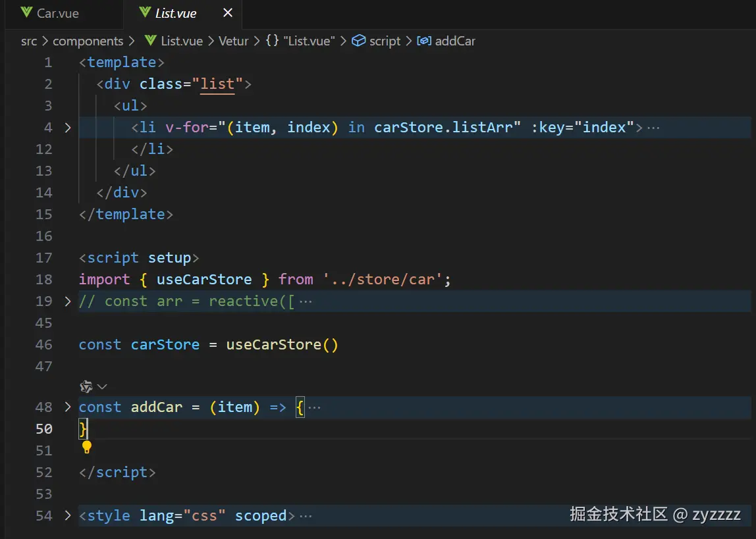The image size is (756, 539).
Task: Click the addCar variable symbol icon
Action: pyautogui.click(x=424, y=40)
